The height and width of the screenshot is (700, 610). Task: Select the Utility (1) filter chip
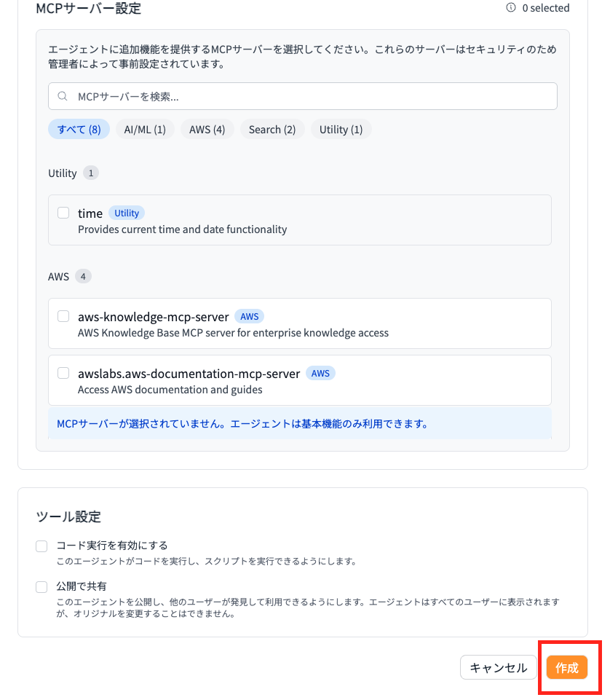(x=341, y=129)
